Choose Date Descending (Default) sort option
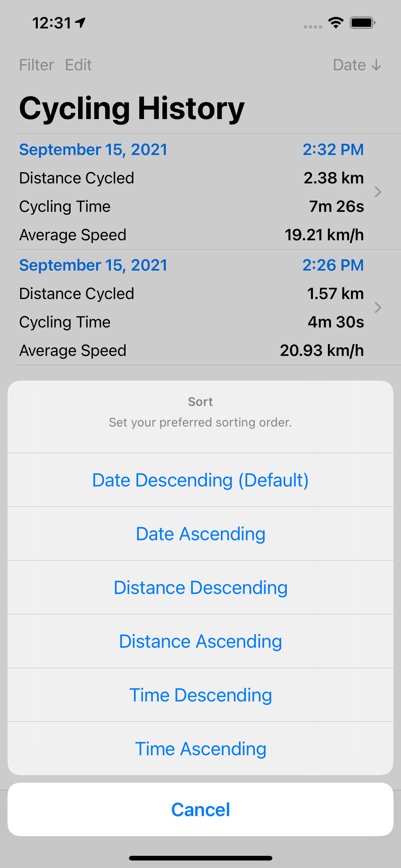The width and height of the screenshot is (401, 868). pos(200,480)
